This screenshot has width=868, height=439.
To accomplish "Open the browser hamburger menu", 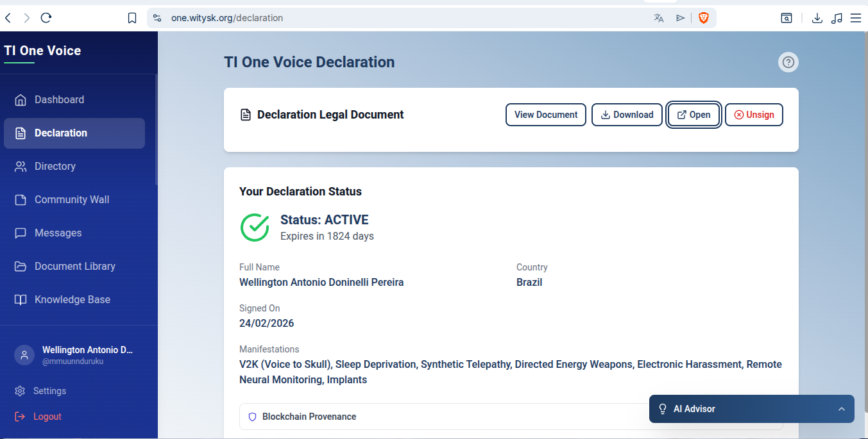I will [x=856, y=18].
